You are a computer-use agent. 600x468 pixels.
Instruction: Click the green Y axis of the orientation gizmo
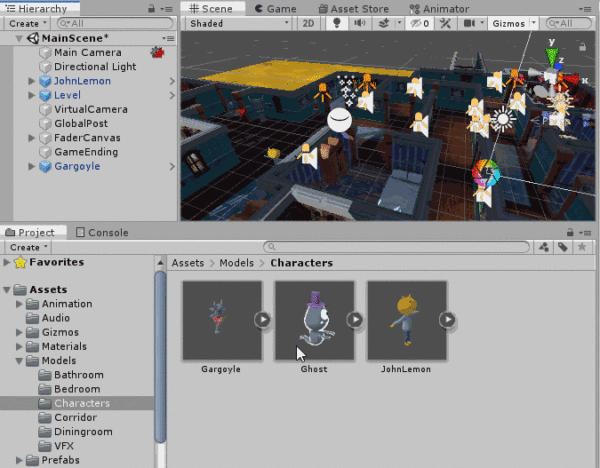pyautogui.click(x=551, y=56)
